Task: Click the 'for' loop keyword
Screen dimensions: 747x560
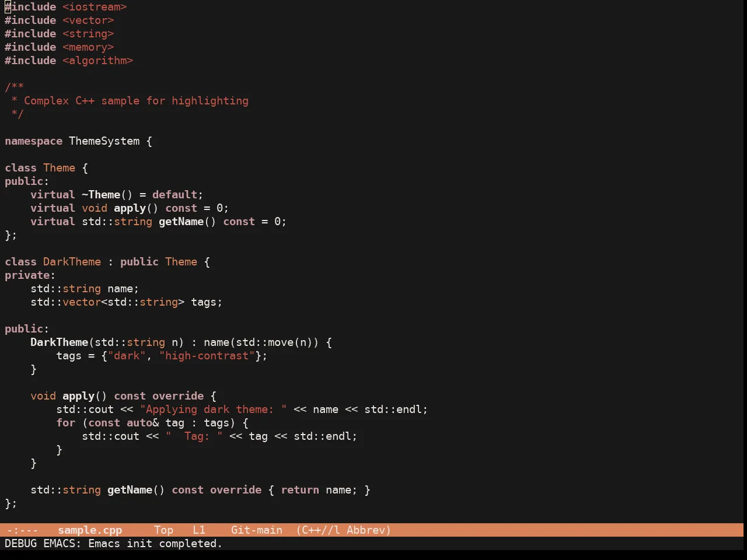Action: tap(66, 423)
